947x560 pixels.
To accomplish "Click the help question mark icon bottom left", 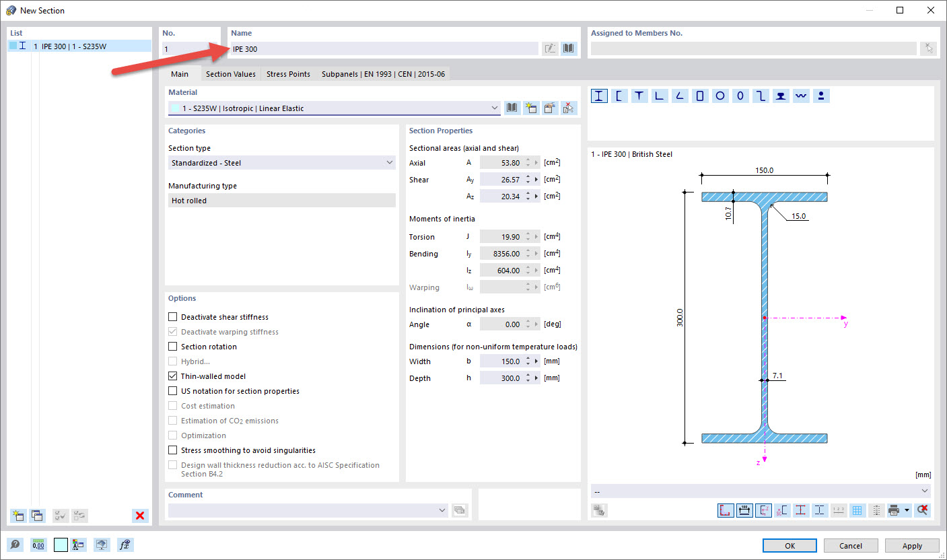I will coord(15,545).
